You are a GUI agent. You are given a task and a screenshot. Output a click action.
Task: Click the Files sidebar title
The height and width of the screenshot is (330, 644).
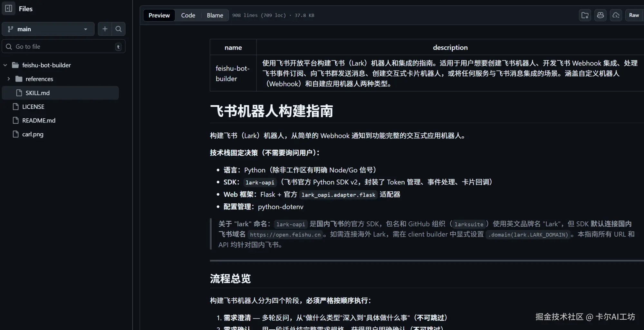click(26, 9)
